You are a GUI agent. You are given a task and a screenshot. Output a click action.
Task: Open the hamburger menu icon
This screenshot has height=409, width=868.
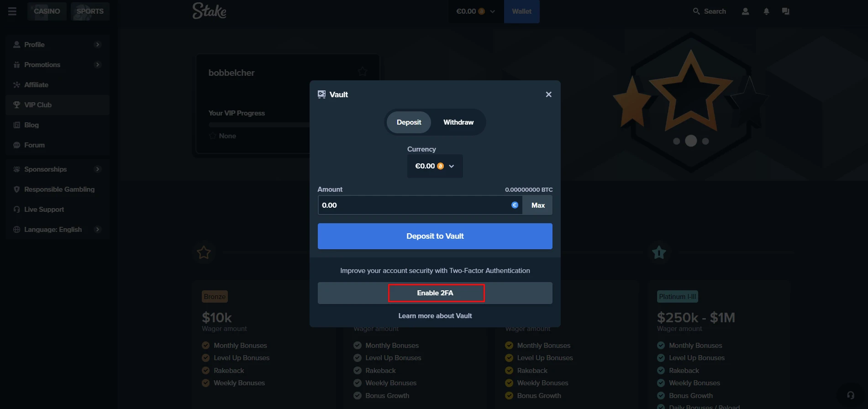(x=12, y=11)
